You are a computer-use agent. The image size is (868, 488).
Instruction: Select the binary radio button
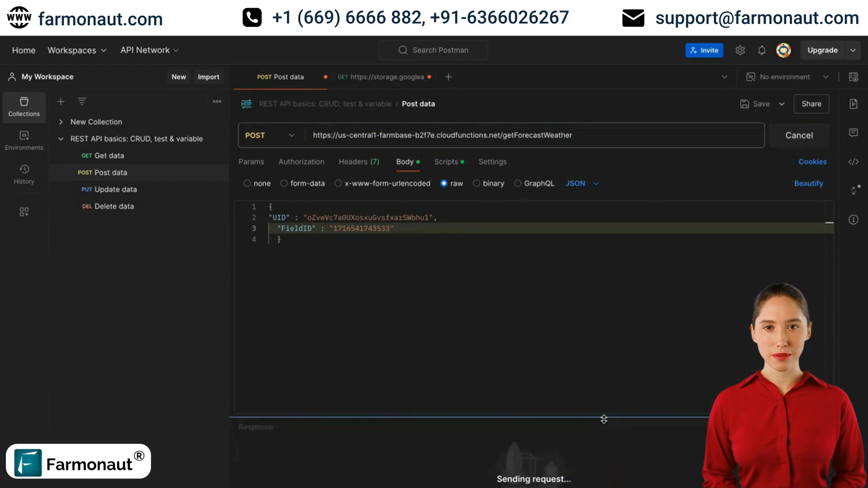[476, 183]
